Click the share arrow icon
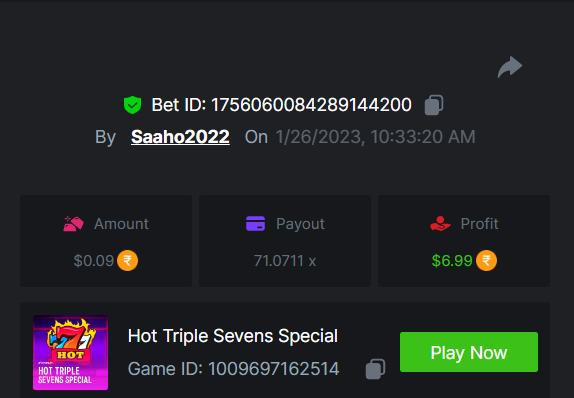 pyautogui.click(x=510, y=67)
